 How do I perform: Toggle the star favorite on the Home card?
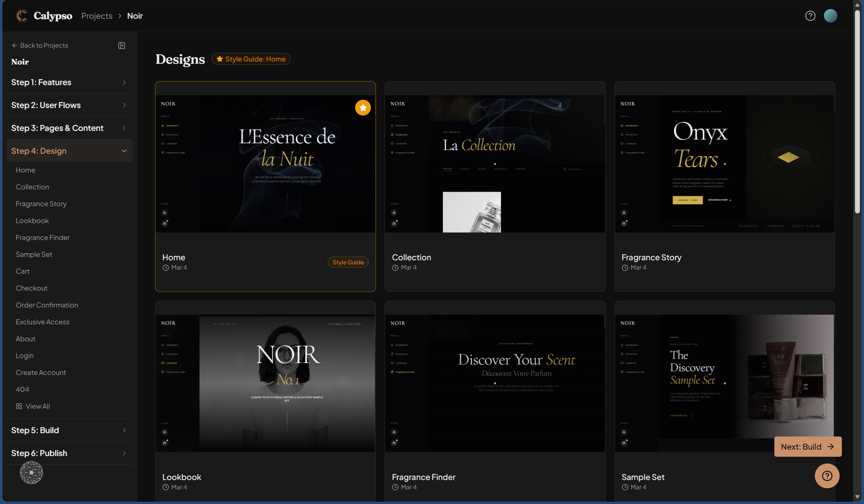click(363, 108)
